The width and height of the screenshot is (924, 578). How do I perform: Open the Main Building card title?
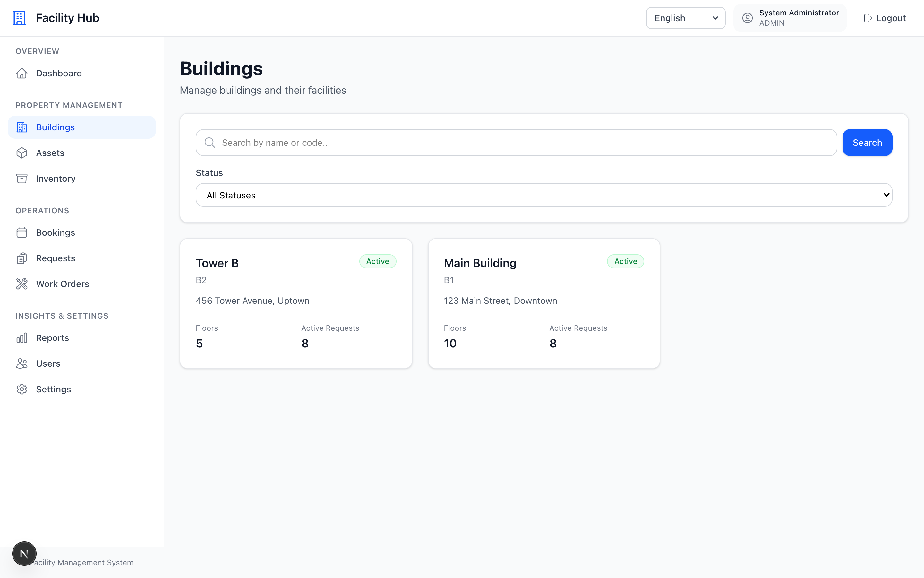click(x=480, y=263)
